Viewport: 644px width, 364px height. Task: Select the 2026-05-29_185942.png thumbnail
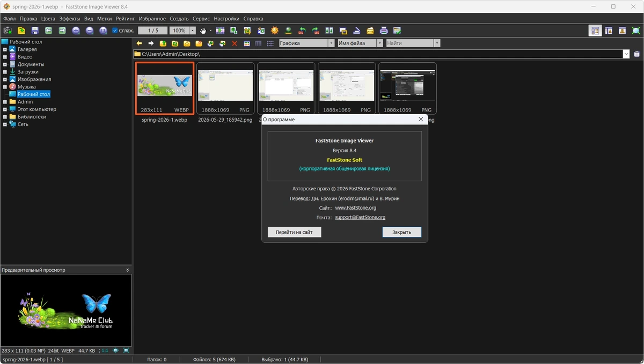click(225, 88)
